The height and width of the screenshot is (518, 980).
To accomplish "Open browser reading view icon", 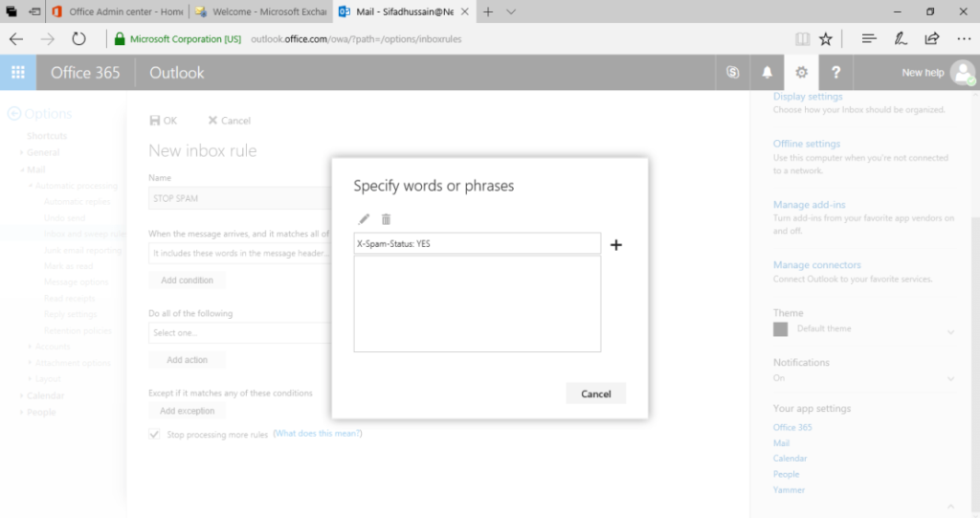I will pos(802,39).
